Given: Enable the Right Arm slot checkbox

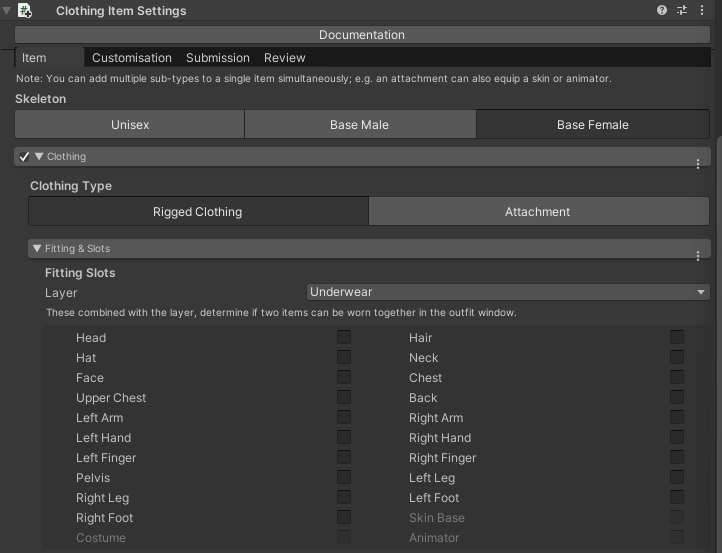Looking at the screenshot, I should 677,418.
